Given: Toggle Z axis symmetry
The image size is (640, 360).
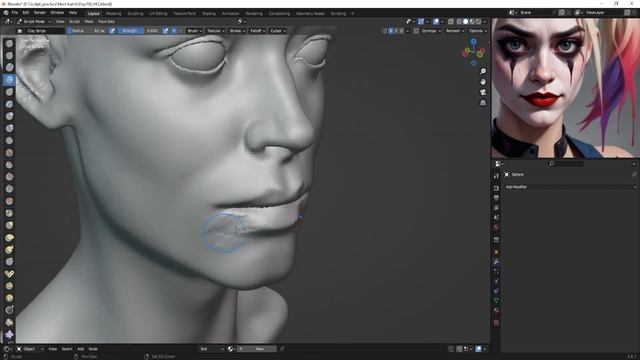Looking at the screenshot, I should coord(402,31).
